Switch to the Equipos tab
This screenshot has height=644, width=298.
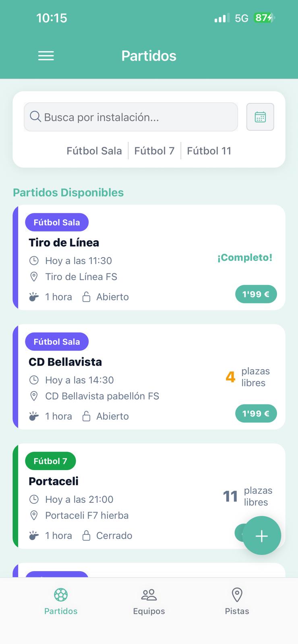tap(149, 602)
